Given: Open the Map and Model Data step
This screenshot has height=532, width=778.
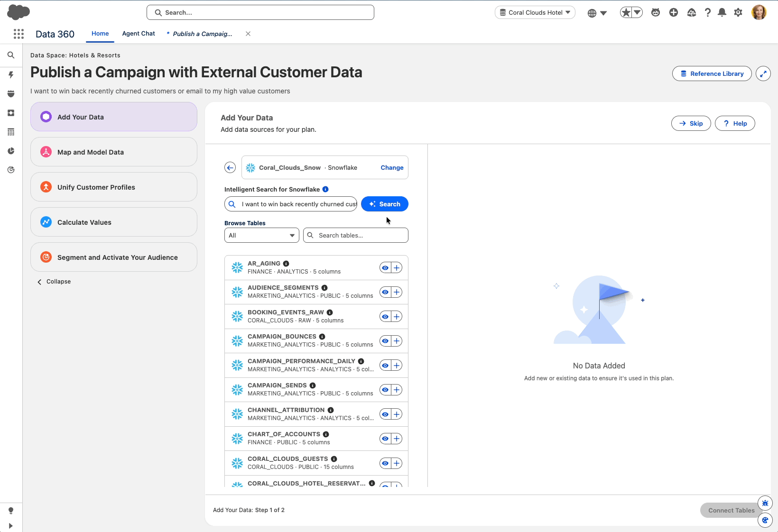Looking at the screenshot, I should tap(114, 152).
